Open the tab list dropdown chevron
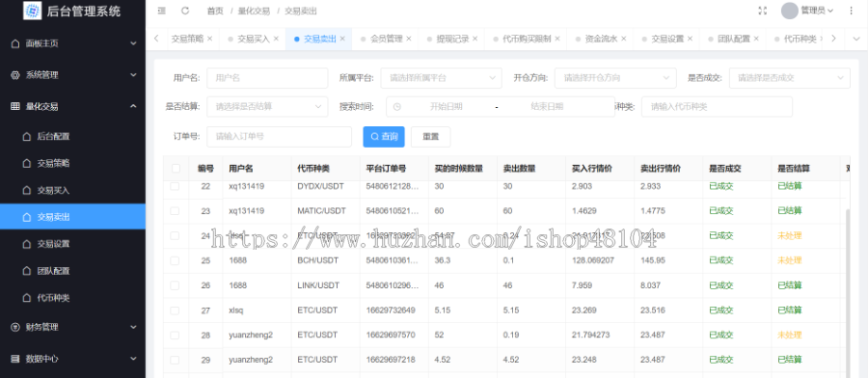The width and height of the screenshot is (868, 378). pyautogui.click(x=856, y=39)
